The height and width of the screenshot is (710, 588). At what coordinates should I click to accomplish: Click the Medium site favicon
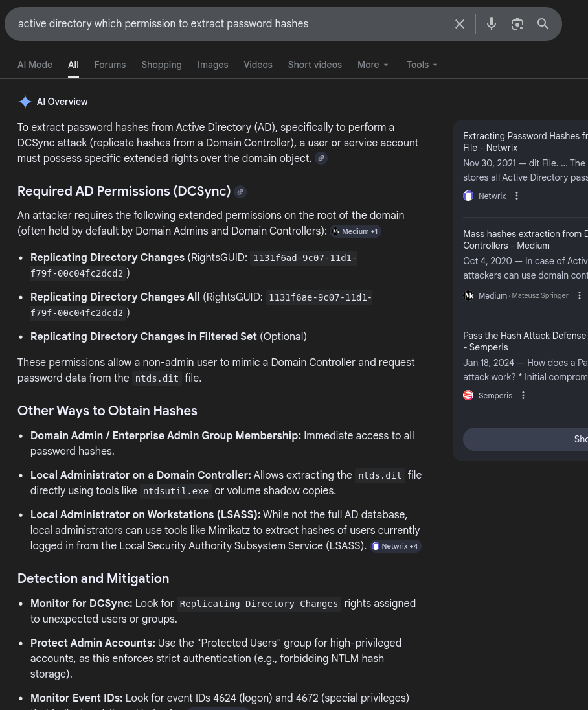pos(468,295)
